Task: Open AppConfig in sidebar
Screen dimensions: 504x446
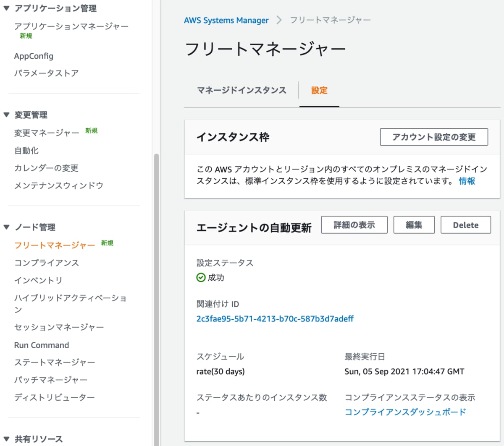Action: coord(34,56)
